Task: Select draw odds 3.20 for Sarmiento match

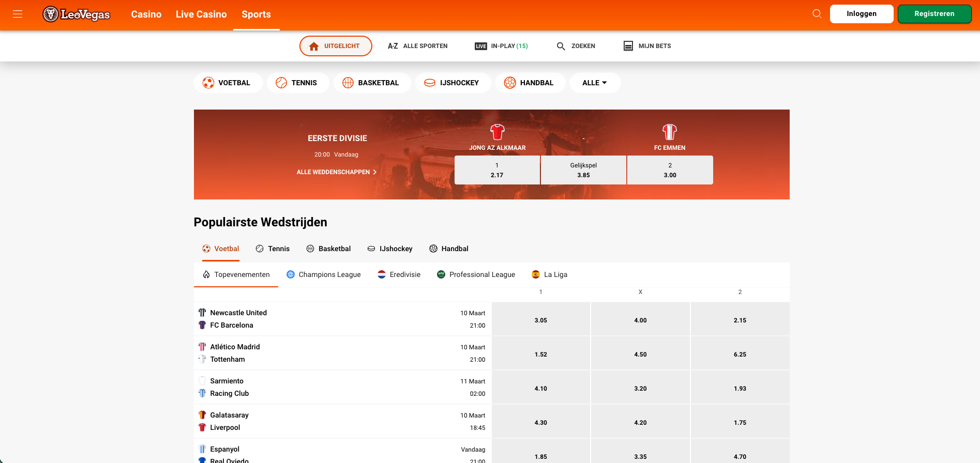Action: [640, 388]
